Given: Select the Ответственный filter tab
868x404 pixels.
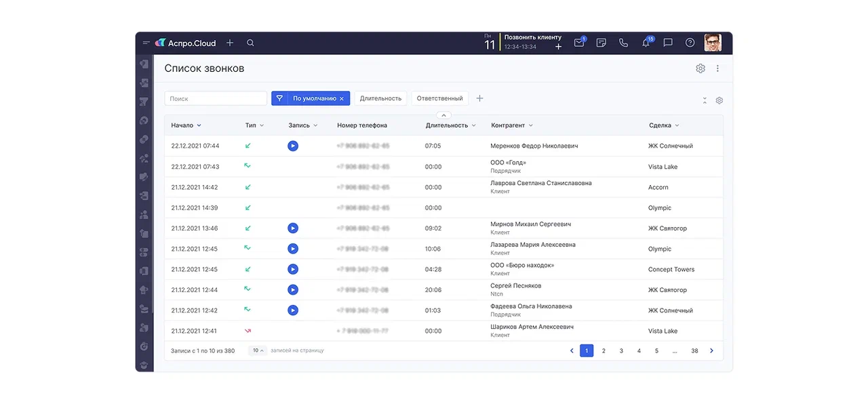Looking at the screenshot, I should 439,98.
